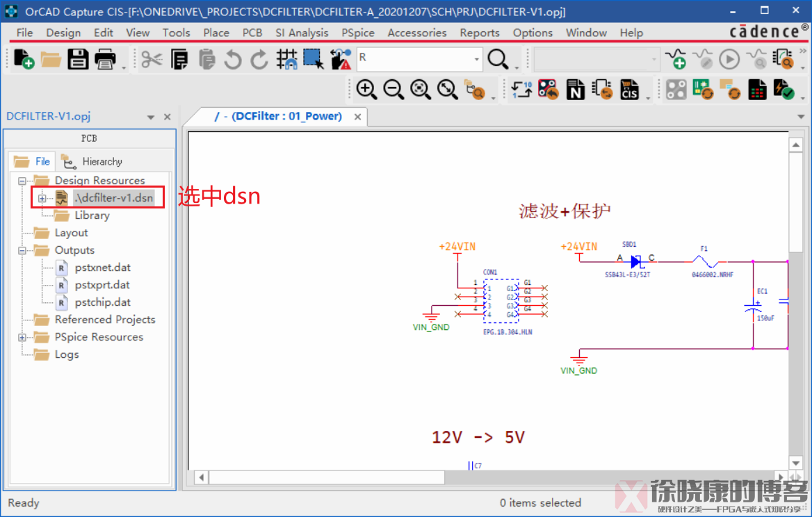The width and height of the screenshot is (812, 517).
Task: Open the Place menu
Action: coord(216,33)
